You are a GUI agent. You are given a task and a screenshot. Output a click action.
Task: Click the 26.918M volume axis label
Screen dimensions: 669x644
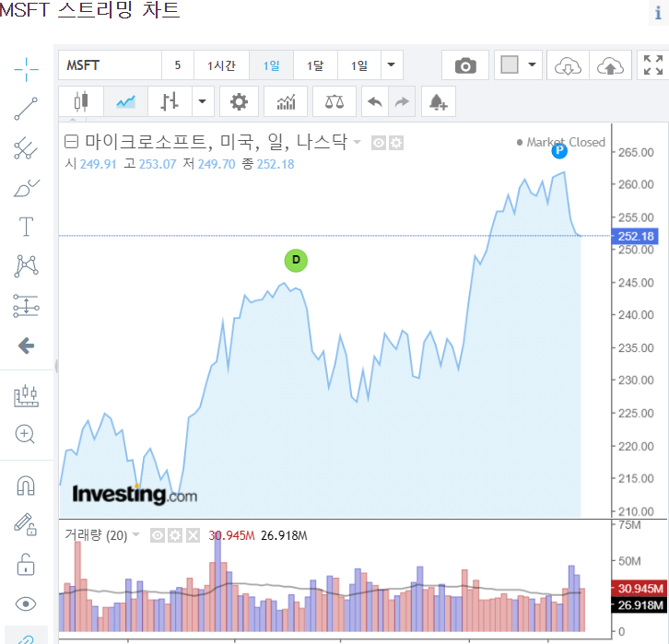tap(639, 604)
